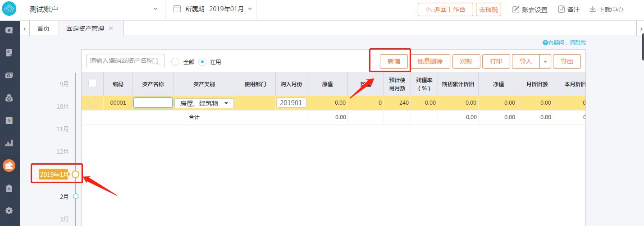Open the house-shaped sidebar icon
The height and width of the screenshot is (226, 644).
pos(9,188)
